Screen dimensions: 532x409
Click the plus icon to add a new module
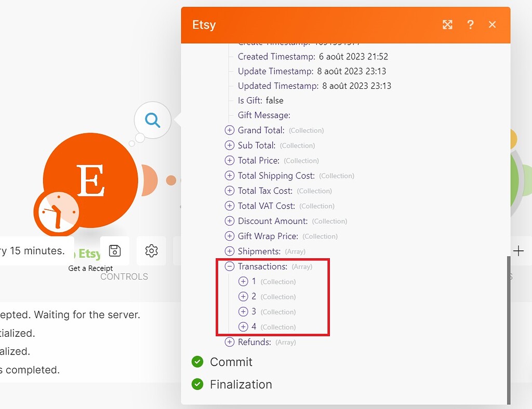[x=518, y=250]
